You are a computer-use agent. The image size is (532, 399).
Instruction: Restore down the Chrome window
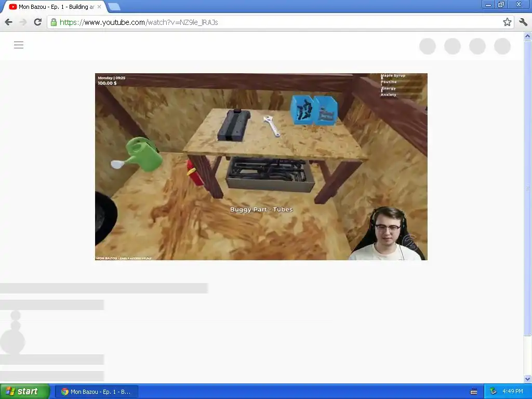(x=501, y=5)
